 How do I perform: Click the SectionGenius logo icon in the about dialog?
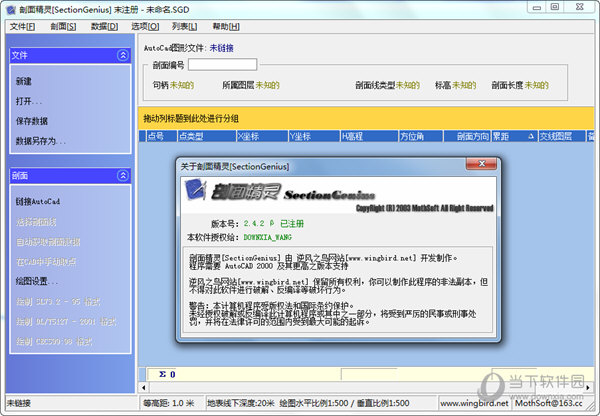(196, 189)
